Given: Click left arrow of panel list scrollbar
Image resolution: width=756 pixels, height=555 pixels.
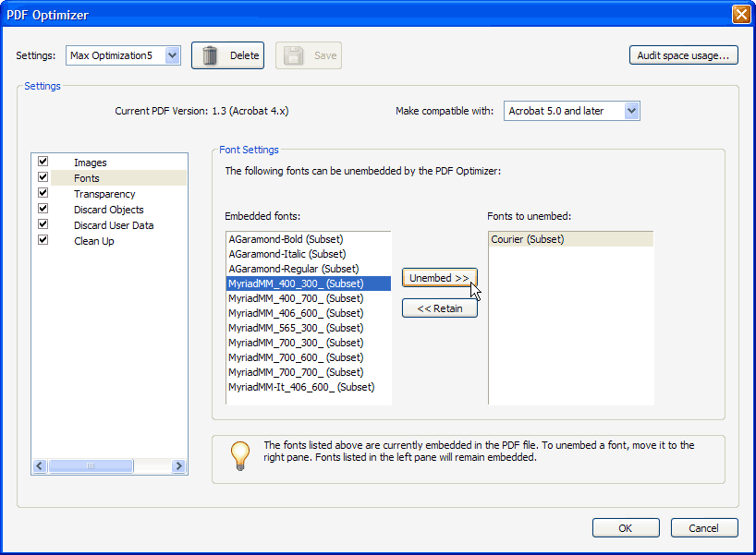Looking at the screenshot, I should point(40,467).
